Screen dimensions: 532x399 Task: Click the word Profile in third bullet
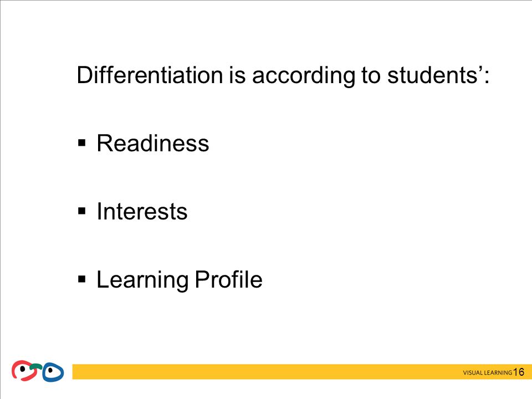tap(229, 279)
